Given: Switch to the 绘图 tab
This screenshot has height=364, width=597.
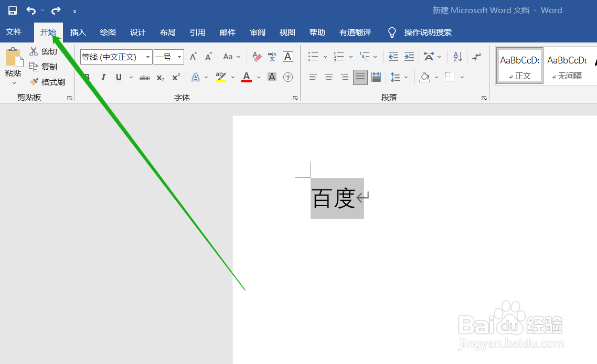Looking at the screenshot, I should click(x=108, y=33).
